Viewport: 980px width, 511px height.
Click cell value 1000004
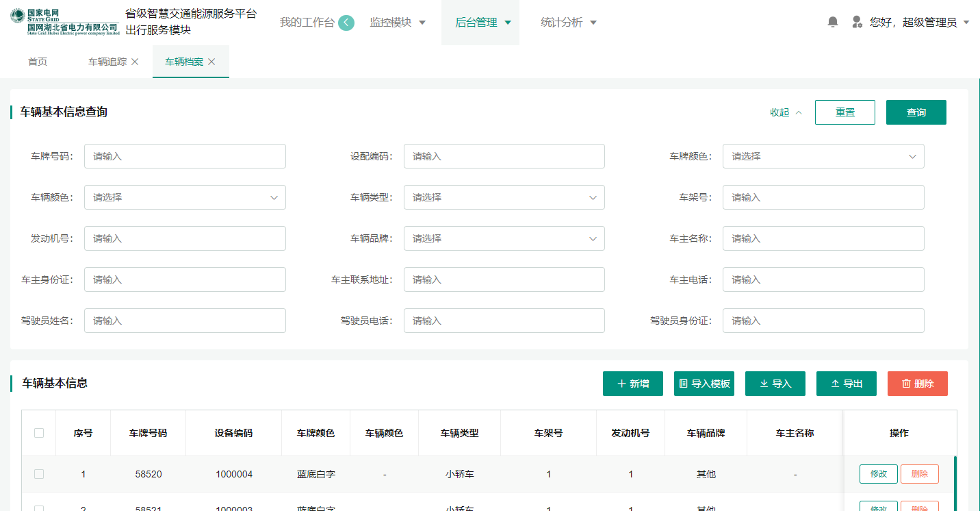coord(234,474)
